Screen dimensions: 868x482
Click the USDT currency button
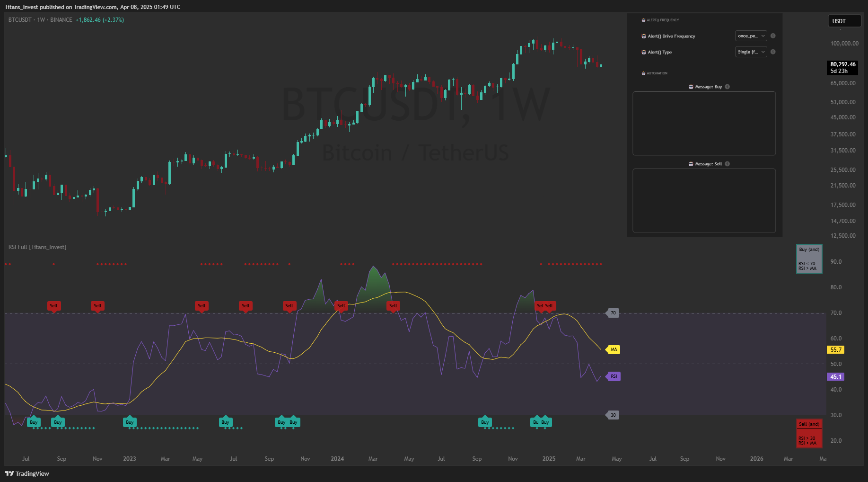point(844,21)
